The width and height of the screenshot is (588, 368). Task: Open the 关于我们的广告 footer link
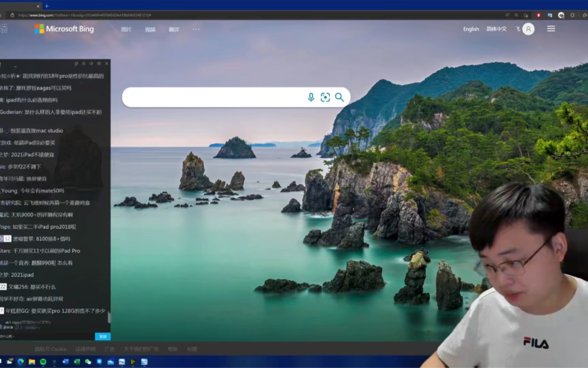pyautogui.click(x=141, y=349)
